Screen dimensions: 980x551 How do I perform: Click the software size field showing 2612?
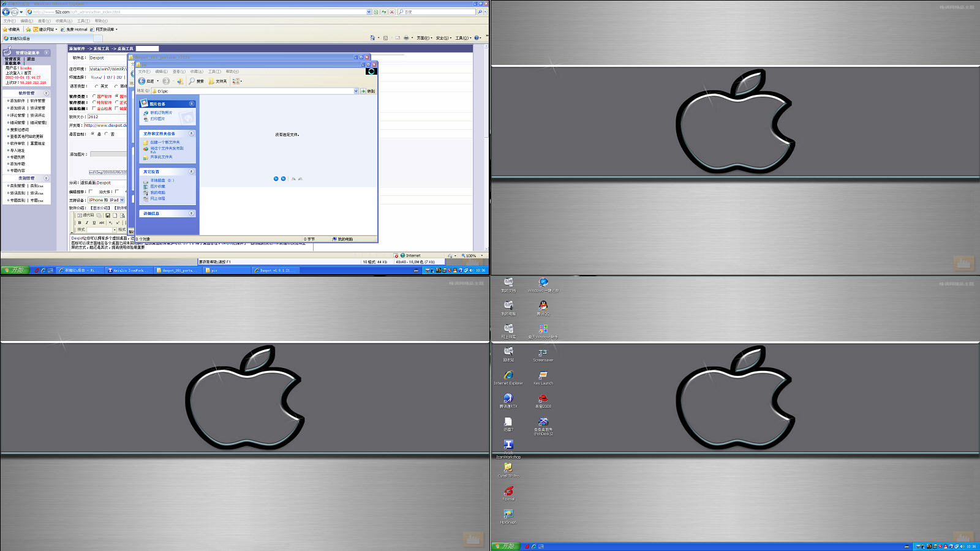(107, 116)
